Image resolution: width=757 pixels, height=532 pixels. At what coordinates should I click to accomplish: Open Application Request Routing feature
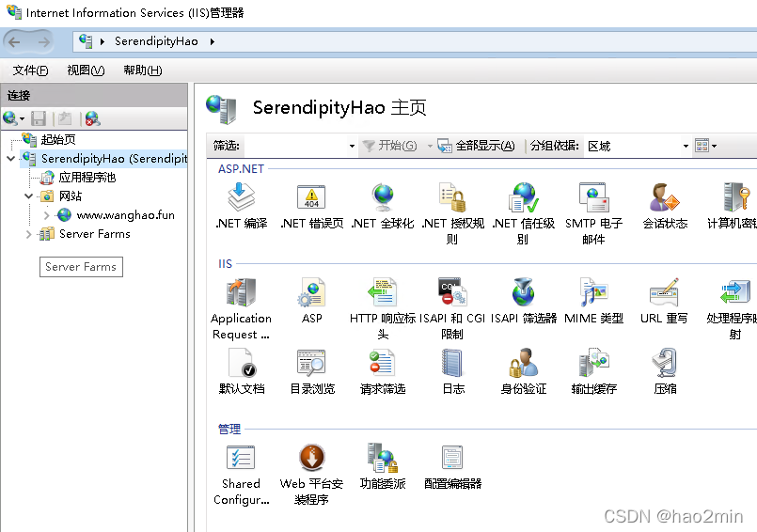[x=242, y=309]
